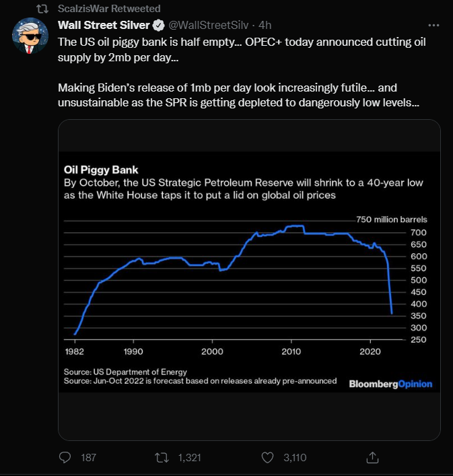The height and width of the screenshot is (476, 453).
Task: Click the tweet text about OPEC+ cutting supply
Action: click(242, 49)
